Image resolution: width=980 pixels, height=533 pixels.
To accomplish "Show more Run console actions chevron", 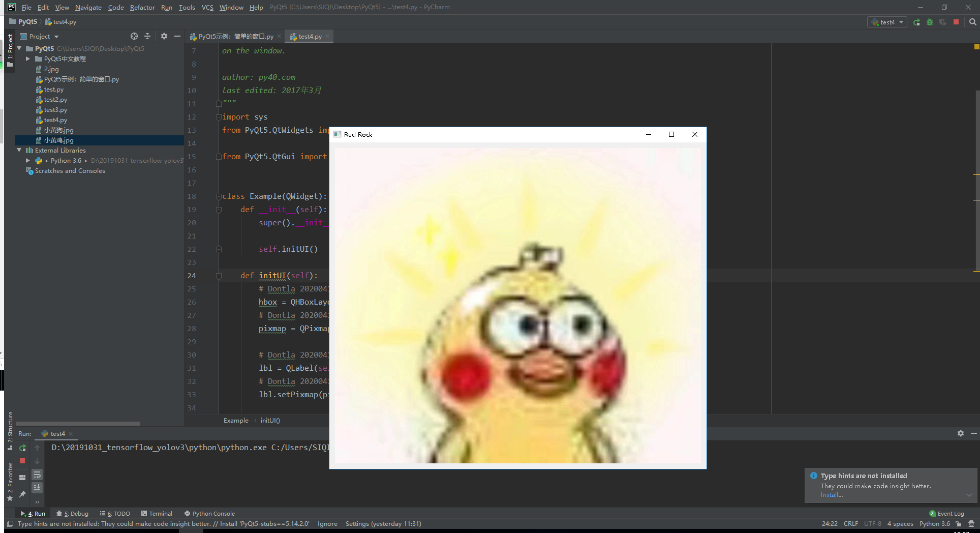I will click(37, 502).
